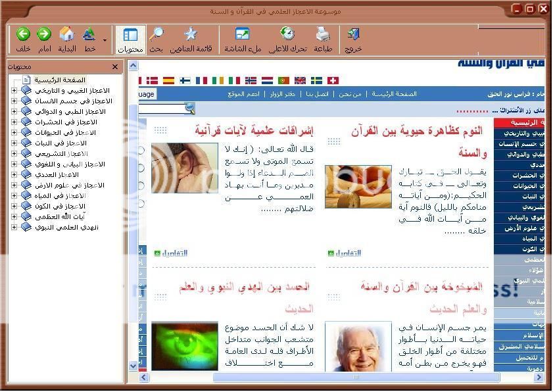
Task: Select the second radio button beside ear image
Action: pos(140,168)
